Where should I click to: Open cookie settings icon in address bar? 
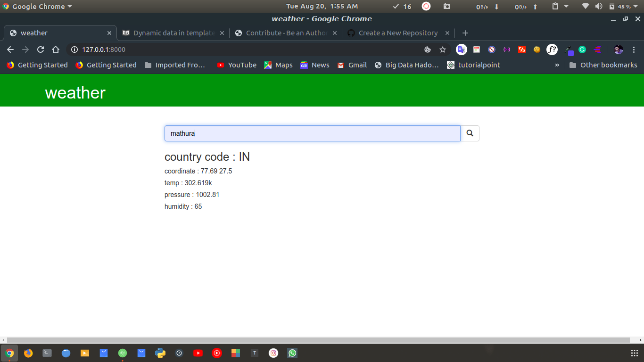tap(428, 49)
